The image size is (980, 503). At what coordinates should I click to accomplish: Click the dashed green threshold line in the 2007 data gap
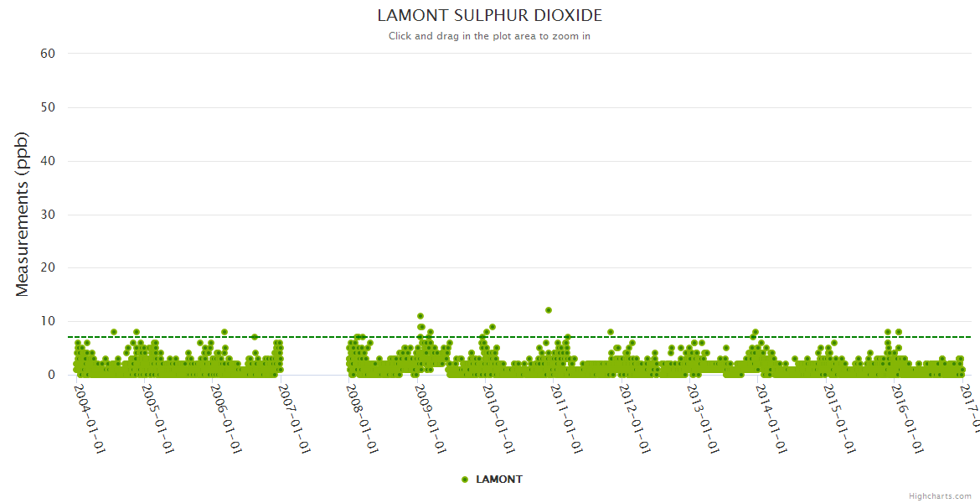coord(314,337)
